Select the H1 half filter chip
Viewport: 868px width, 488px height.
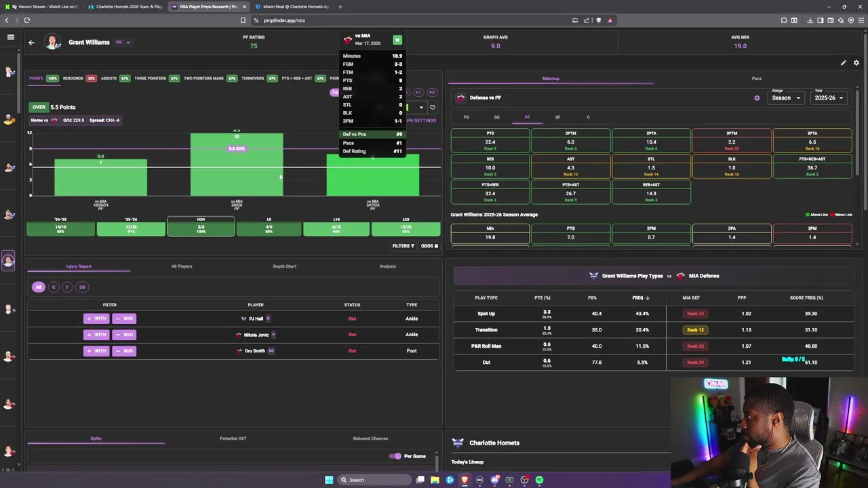point(418,92)
